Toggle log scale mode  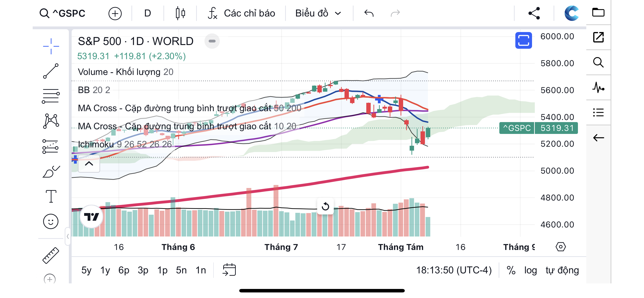(530, 270)
